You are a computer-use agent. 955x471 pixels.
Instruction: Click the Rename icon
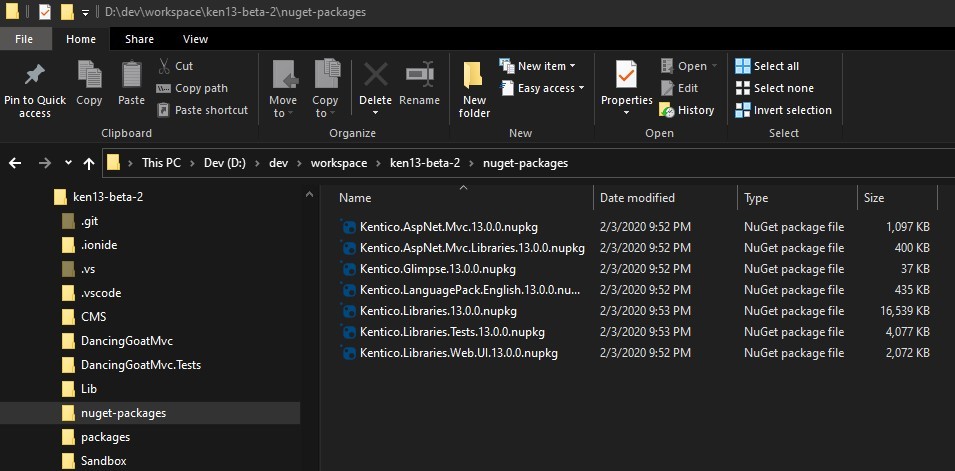[x=420, y=74]
